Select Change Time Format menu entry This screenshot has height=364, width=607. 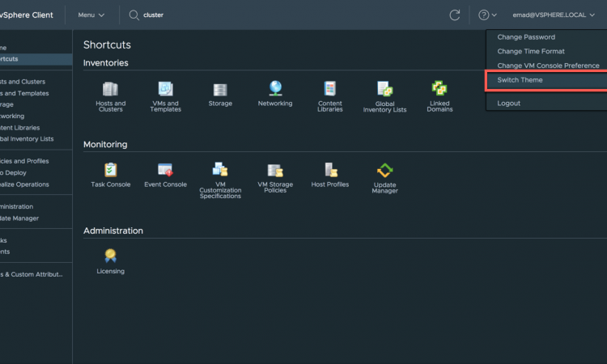[x=531, y=52]
